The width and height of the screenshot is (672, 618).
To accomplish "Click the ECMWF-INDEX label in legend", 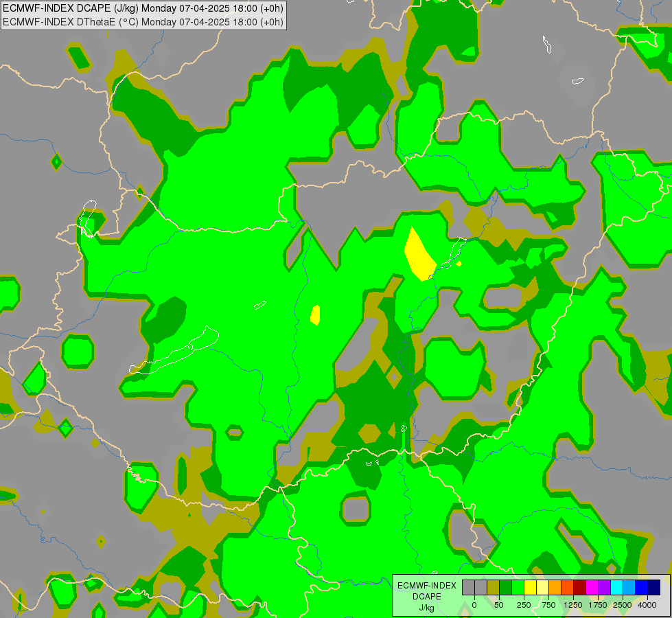I will [427, 586].
